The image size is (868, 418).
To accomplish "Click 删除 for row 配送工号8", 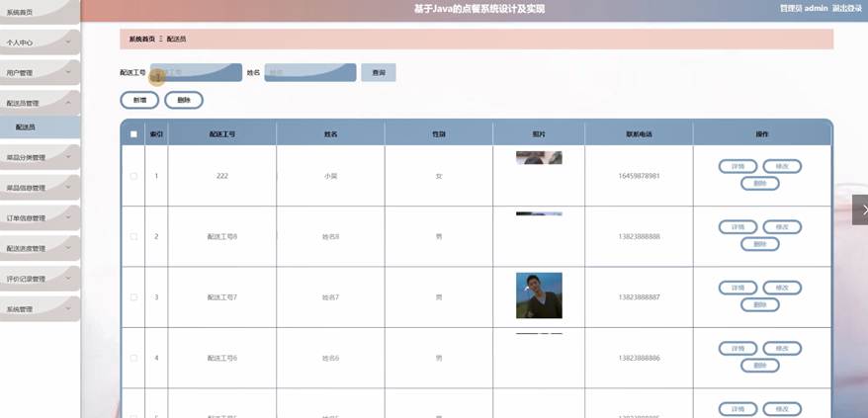I will pyautogui.click(x=760, y=244).
